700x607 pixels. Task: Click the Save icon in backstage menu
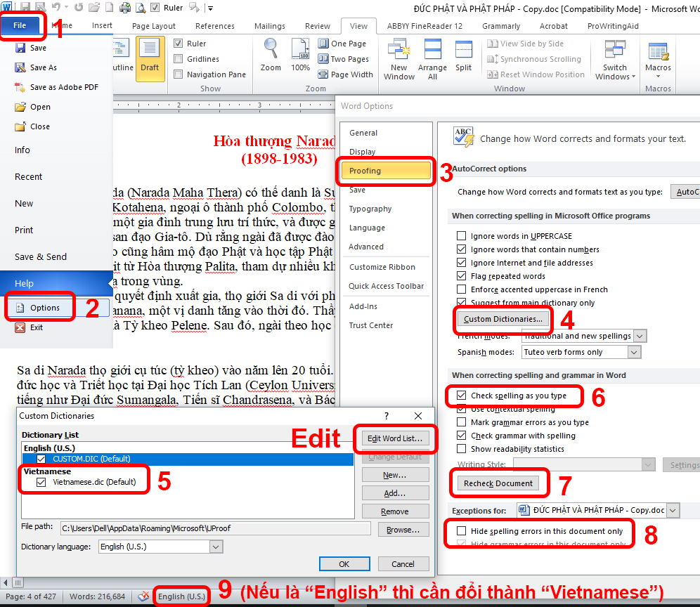tap(20, 48)
